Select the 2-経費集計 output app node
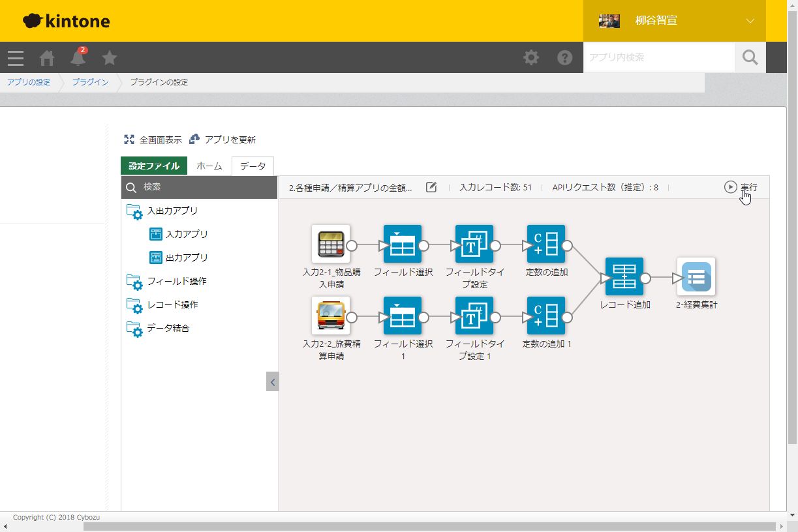Screen dimensions: 798x532 (x=696, y=277)
